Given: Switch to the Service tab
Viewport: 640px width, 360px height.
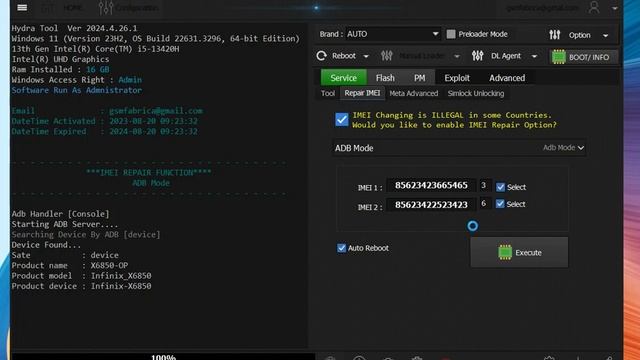Looking at the screenshot, I should click(343, 78).
